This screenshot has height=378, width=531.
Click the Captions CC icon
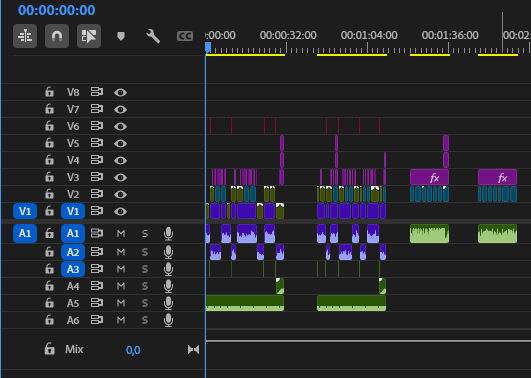tap(185, 36)
